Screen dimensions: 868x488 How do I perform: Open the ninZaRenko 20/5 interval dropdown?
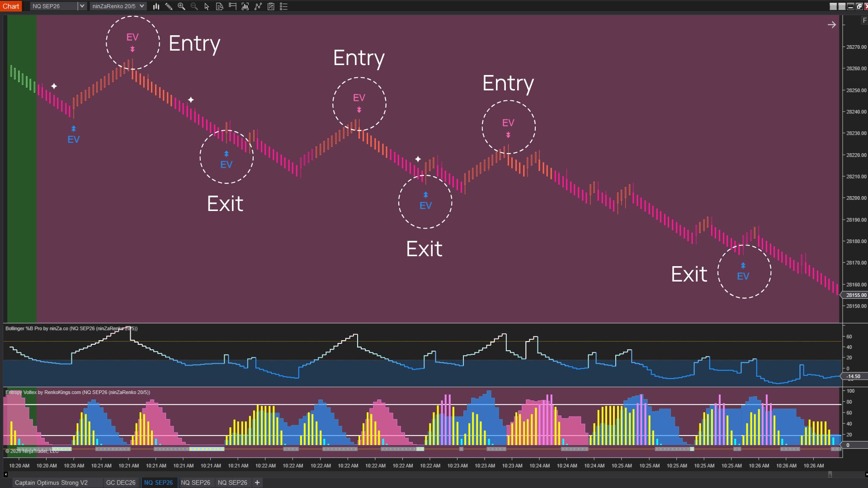point(118,6)
